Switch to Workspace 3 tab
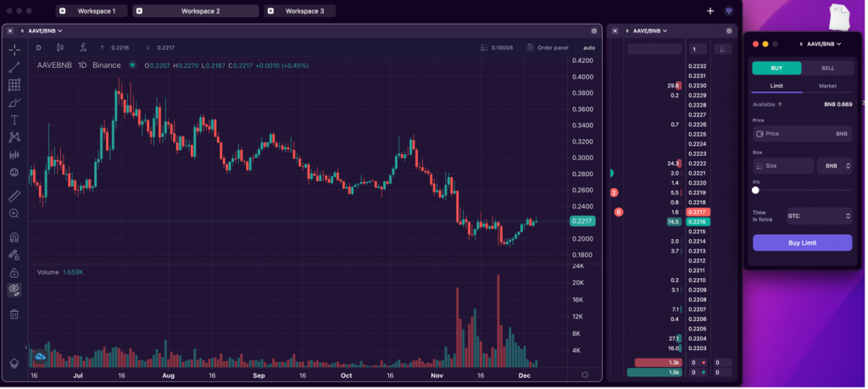 point(300,11)
